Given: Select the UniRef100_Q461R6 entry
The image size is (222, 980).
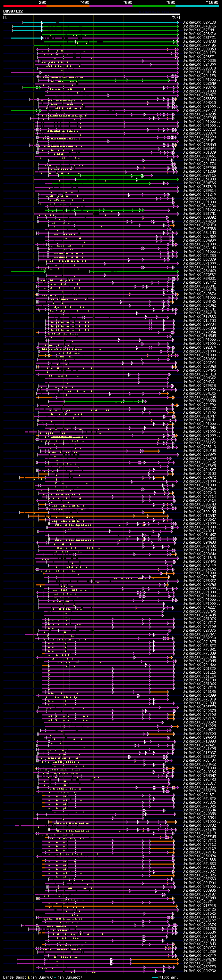Looking at the screenshot, I should (199, 691).
